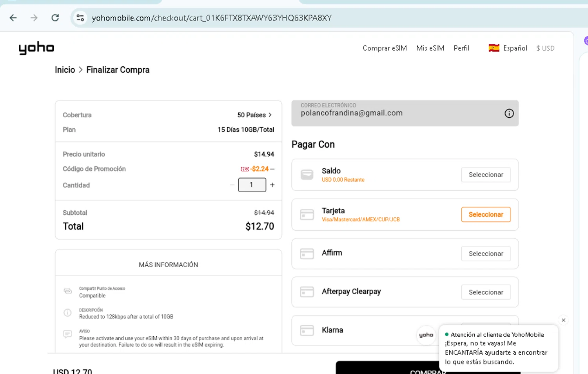
Task: Click the Affirm card icon
Action: (x=307, y=254)
